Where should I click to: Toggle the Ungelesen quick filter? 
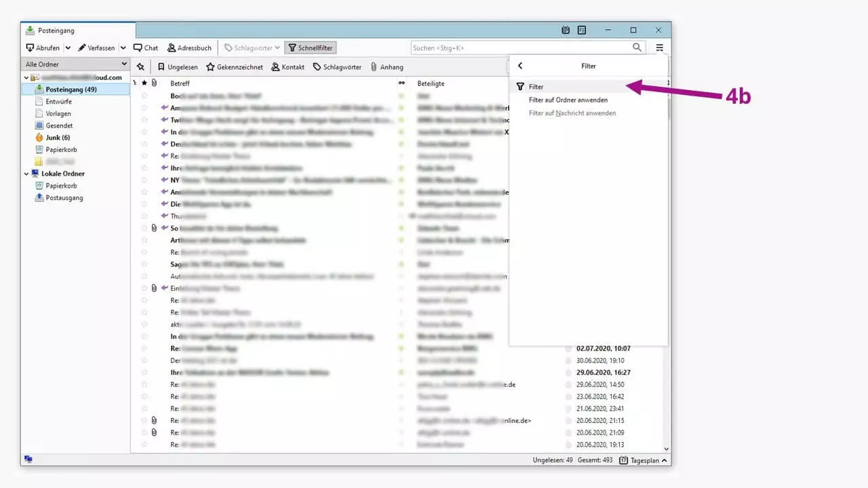click(x=178, y=67)
